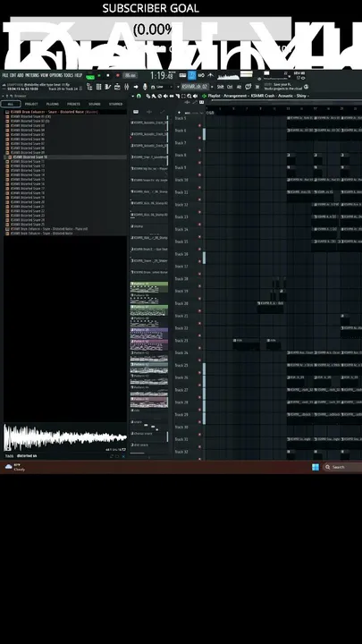The image size is (362, 644).
Task: Select Track 10 header label
Action: 181,180
